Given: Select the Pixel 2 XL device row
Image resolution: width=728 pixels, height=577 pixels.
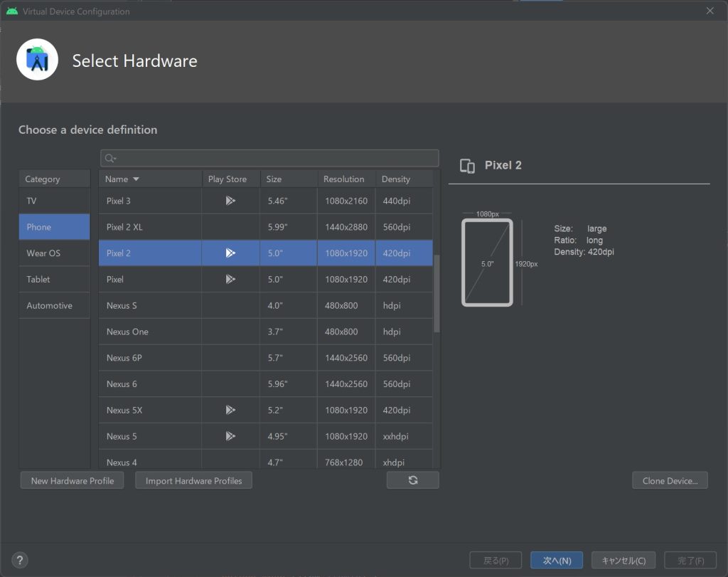Looking at the screenshot, I should pyautogui.click(x=266, y=227).
